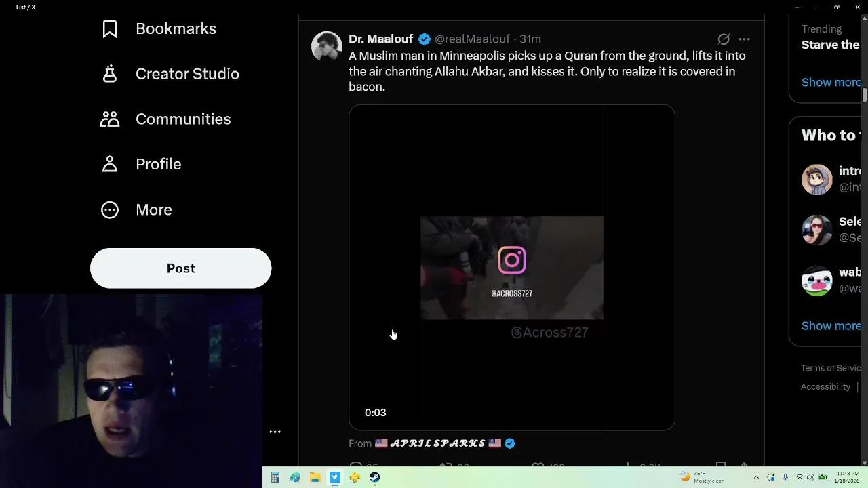
Task: Click the microphone tray icon
Action: 785,477
